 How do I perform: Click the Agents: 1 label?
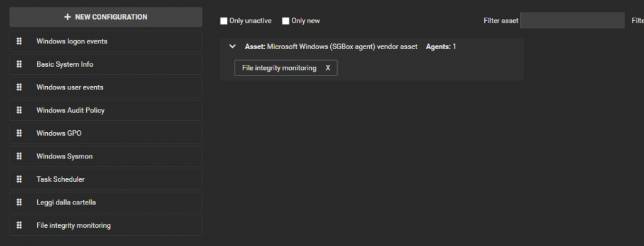coord(441,47)
